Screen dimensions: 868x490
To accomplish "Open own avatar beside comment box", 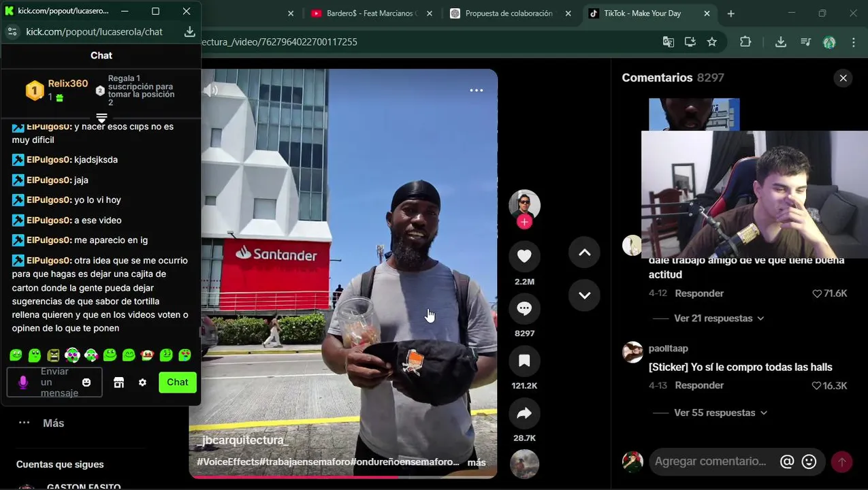I will click(x=633, y=461).
